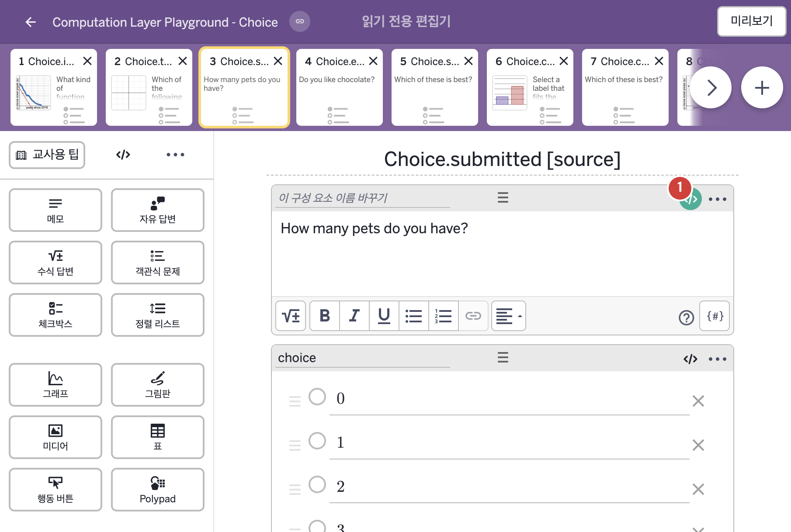791x532 pixels.
Task: Open the text alignment dropdown
Action: (x=509, y=316)
